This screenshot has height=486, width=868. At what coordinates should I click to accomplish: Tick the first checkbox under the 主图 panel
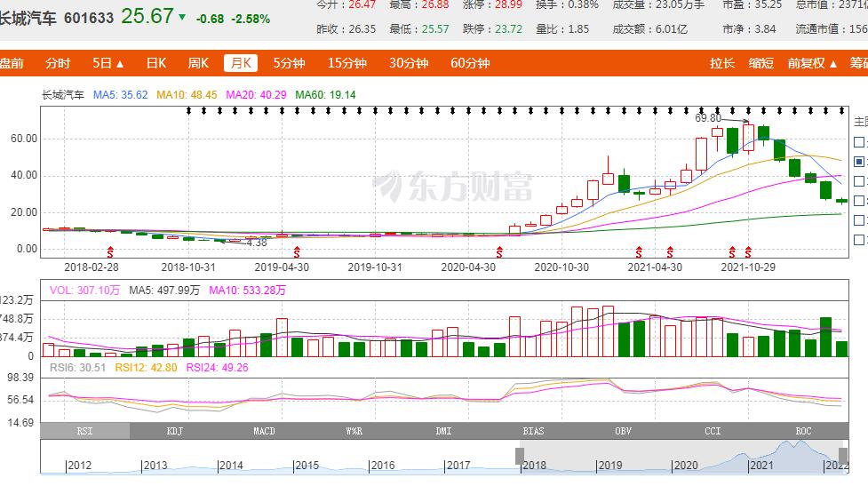click(x=858, y=142)
